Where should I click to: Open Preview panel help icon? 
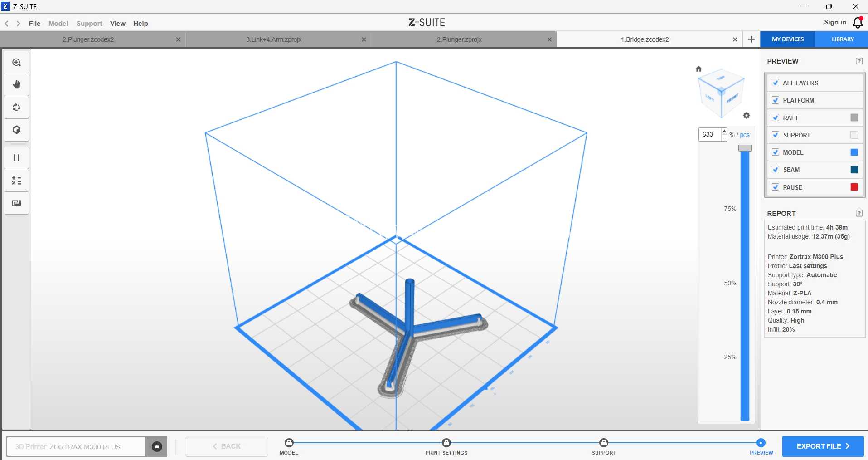pyautogui.click(x=859, y=61)
